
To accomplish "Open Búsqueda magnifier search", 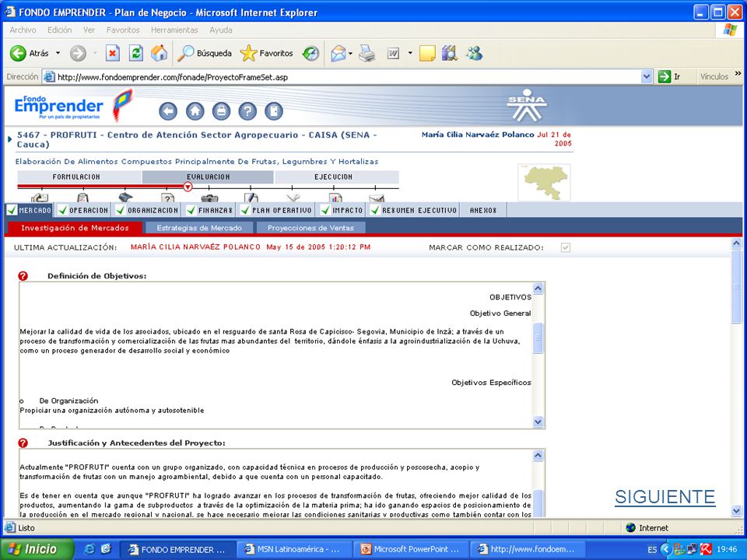I will click(x=205, y=53).
